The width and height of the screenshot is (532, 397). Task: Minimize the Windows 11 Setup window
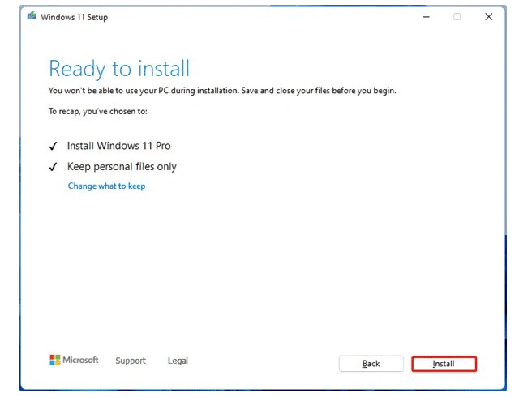coord(426,17)
